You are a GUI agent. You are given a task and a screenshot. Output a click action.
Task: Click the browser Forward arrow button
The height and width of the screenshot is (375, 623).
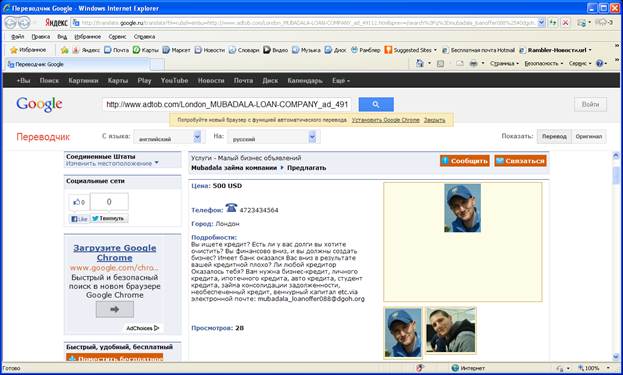pyautogui.click(x=24, y=23)
